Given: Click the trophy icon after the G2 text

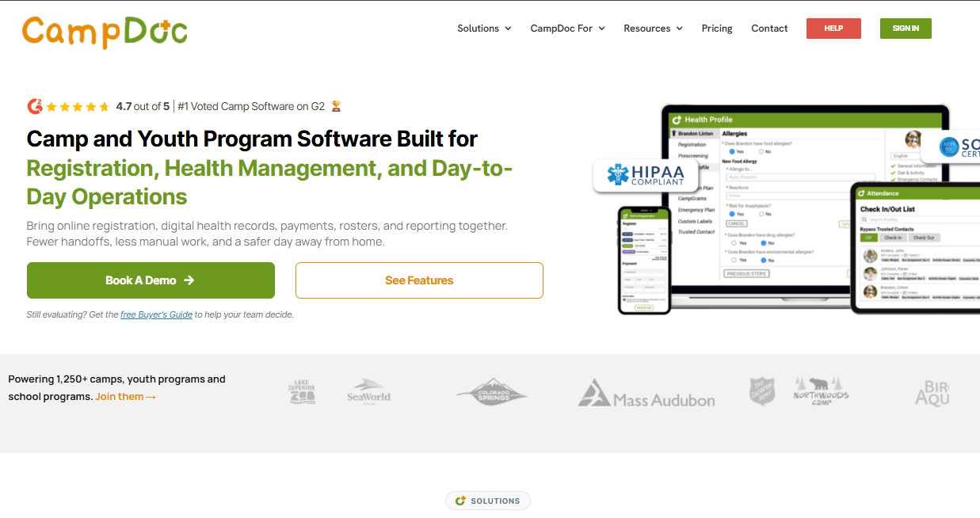Looking at the screenshot, I should click(x=336, y=106).
